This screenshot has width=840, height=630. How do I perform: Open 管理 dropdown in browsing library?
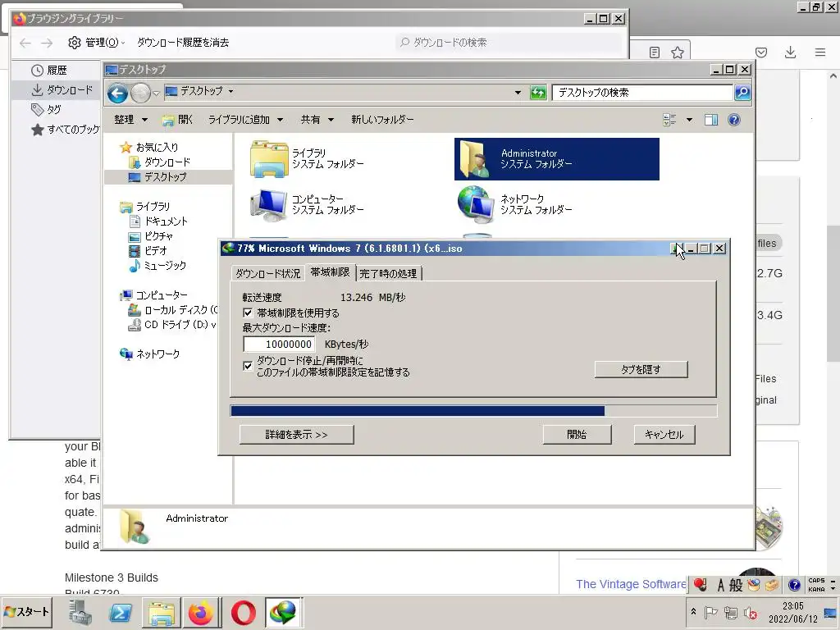(x=97, y=43)
